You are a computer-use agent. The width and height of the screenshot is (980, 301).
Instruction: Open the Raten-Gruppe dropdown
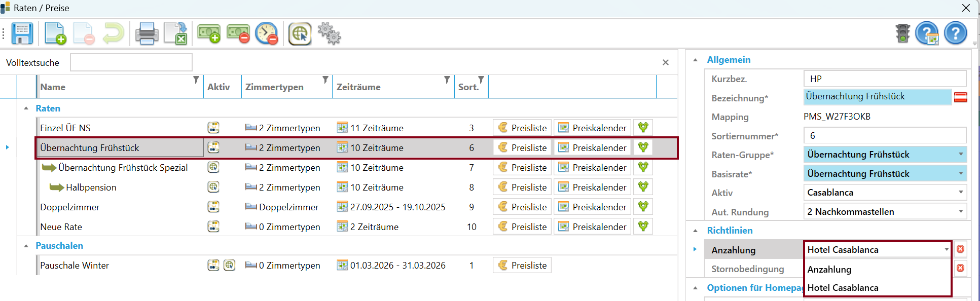click(960, 155)
